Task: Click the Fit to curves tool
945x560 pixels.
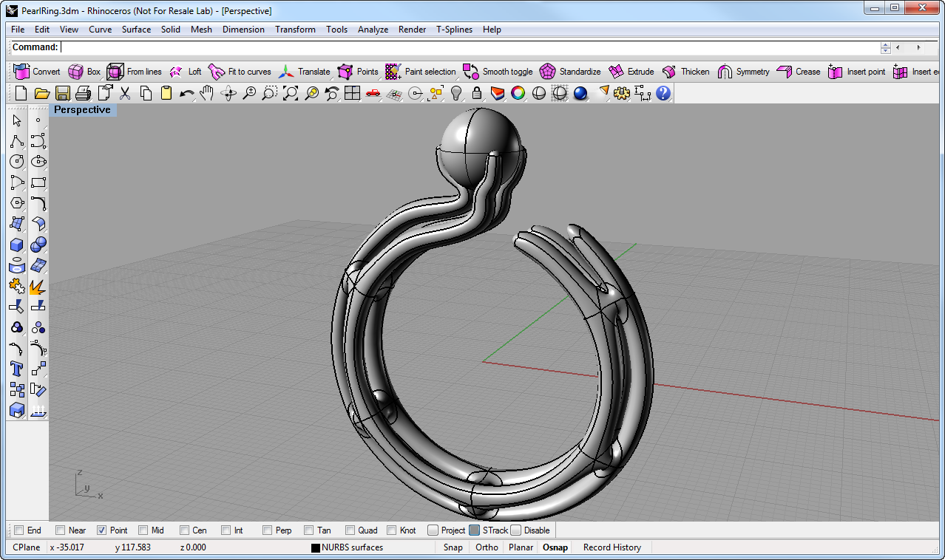Action: (x=240, y=72)
